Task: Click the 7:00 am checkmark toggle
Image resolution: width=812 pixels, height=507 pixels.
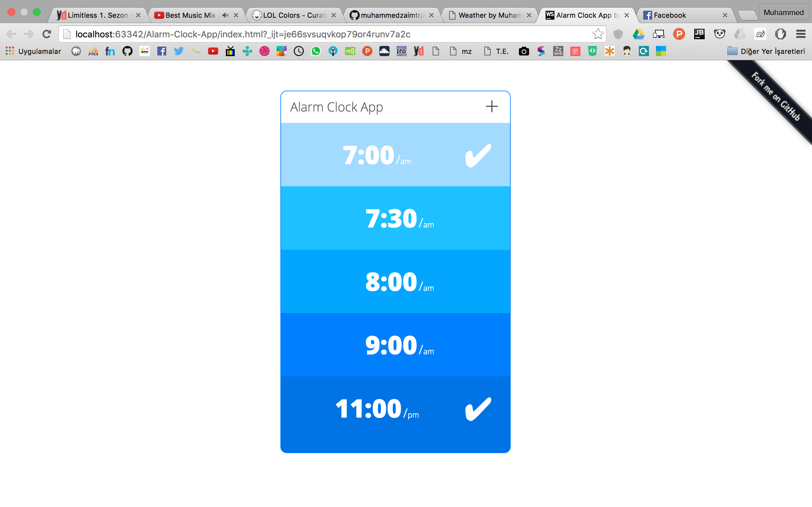Action: [479, 154]
